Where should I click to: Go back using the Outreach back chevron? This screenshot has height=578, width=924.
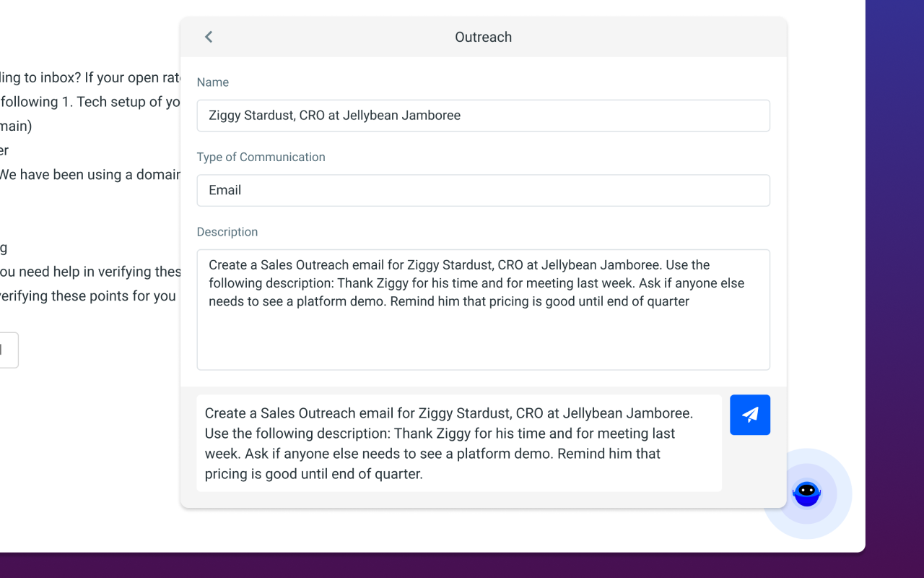click(x=209, y=37)
